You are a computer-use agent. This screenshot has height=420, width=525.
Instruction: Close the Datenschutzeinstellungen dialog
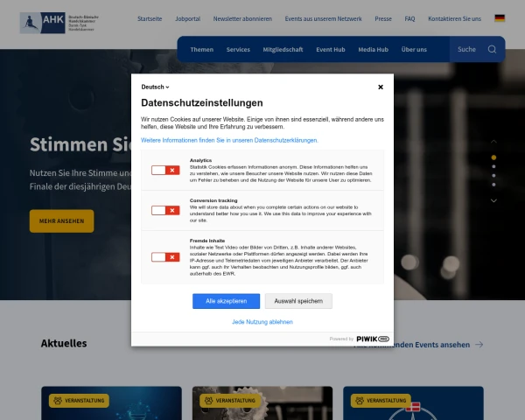coord(381,87)
